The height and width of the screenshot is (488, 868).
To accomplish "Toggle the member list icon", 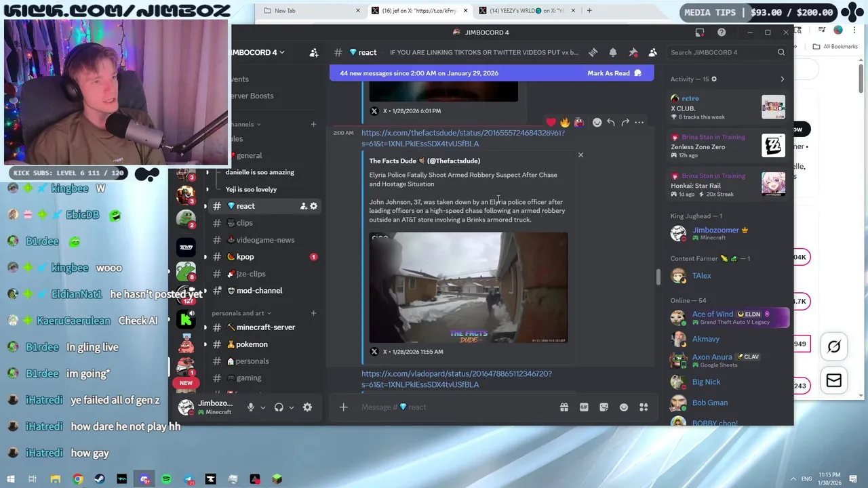I will [x=652, y=52].
